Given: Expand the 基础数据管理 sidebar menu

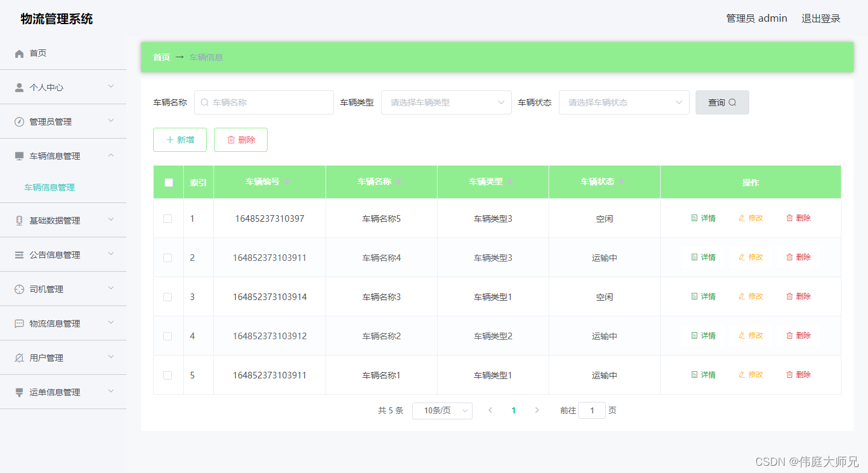Looking at the screenshot, I should (x=63, y=221).
